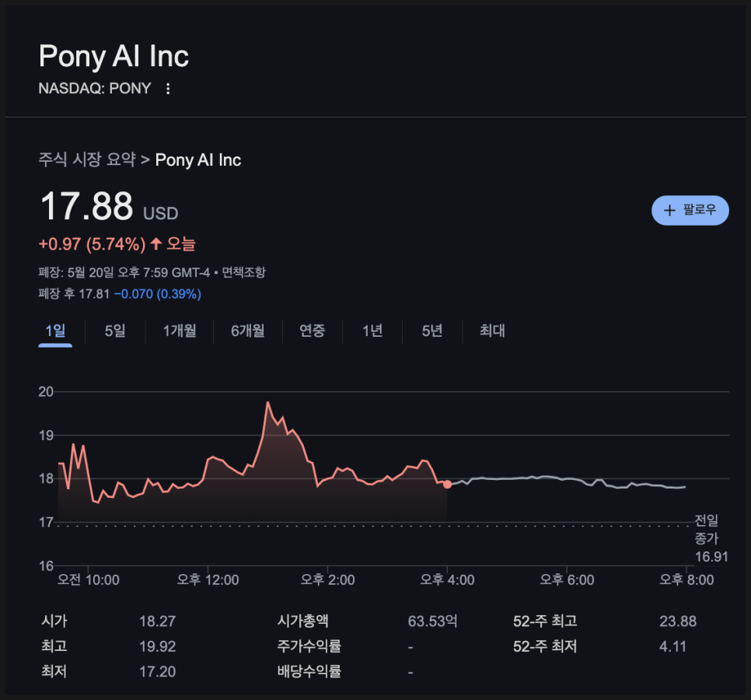Click the +0.97 (5.74%) daily change text
Screen dimensions: 751x700
pyautogui.click(x=92, y=244)
